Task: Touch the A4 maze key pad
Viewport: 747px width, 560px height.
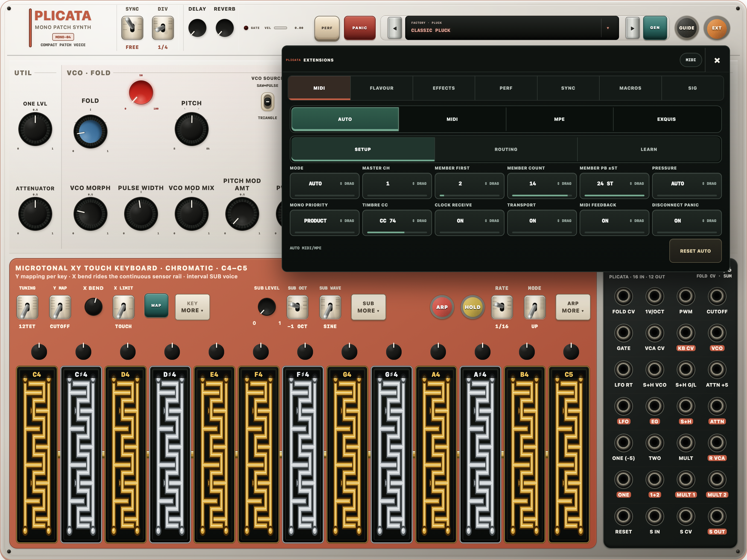Action: tap(436, 454)
